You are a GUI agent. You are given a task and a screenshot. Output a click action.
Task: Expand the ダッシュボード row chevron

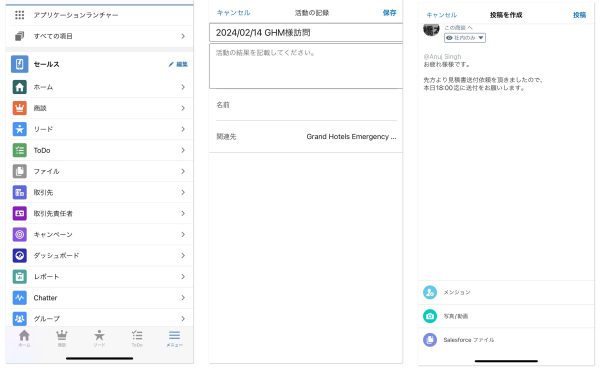[183, 255]
